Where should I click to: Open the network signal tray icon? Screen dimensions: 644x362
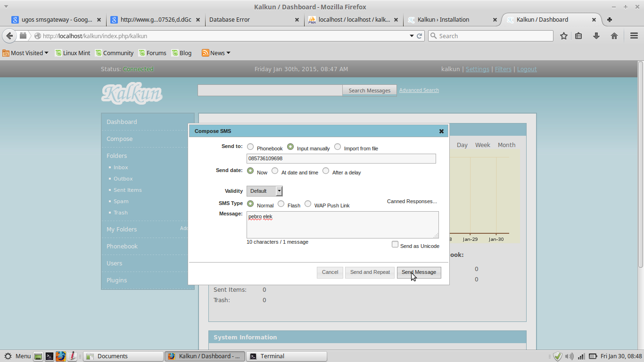coord(581,356)
